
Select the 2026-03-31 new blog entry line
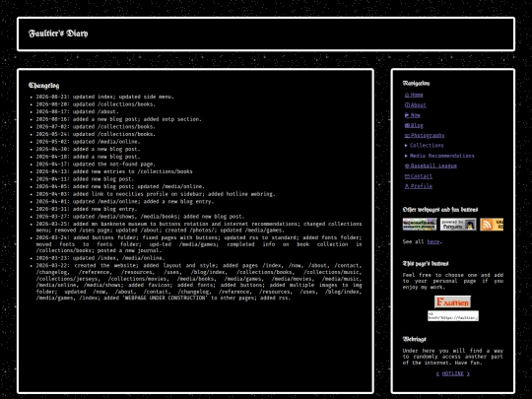87,209
